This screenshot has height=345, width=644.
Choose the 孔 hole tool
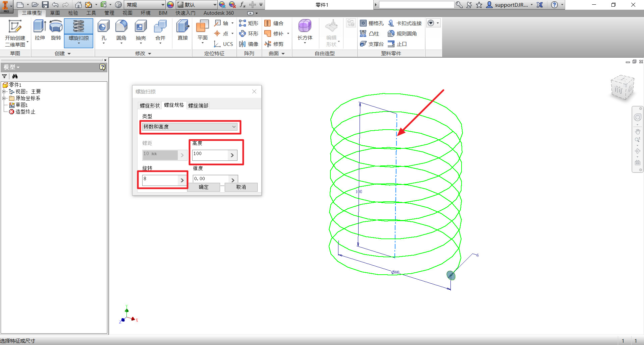[104, 31]
